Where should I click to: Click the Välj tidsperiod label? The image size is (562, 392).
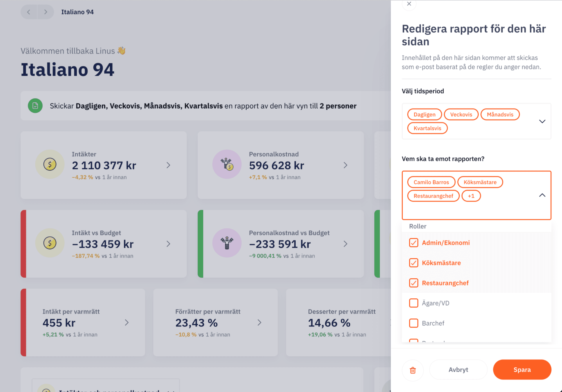pos(423,91)
